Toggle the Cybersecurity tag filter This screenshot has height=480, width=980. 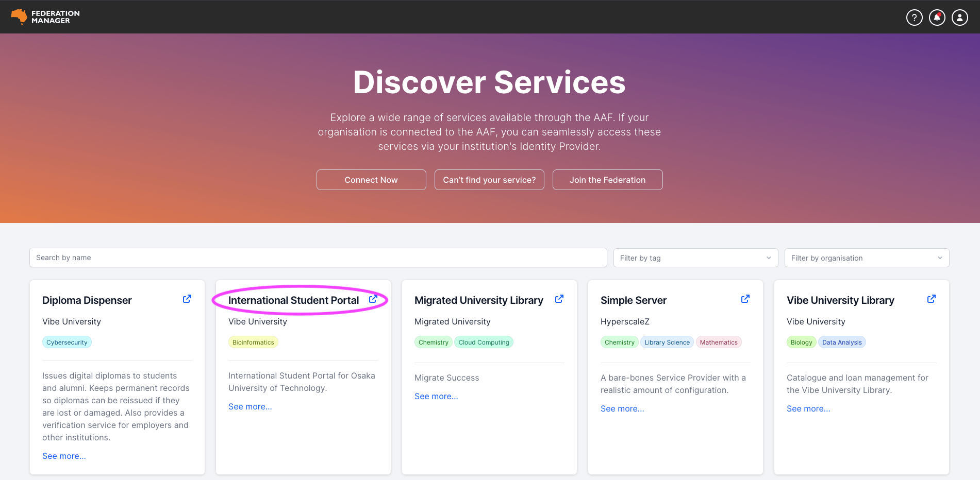pyautogui.click(x=67, y=341)
